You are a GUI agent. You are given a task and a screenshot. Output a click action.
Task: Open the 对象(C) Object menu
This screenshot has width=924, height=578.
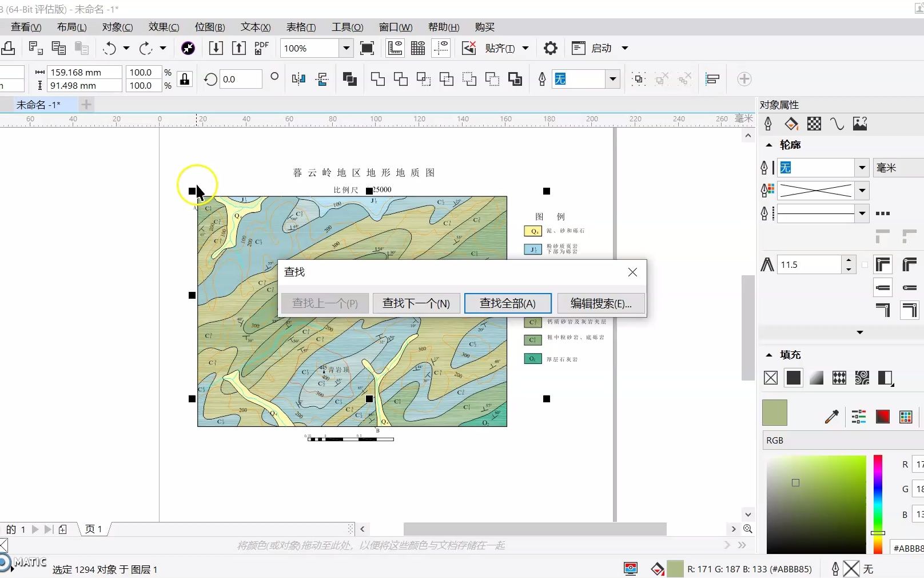point(118,27)
